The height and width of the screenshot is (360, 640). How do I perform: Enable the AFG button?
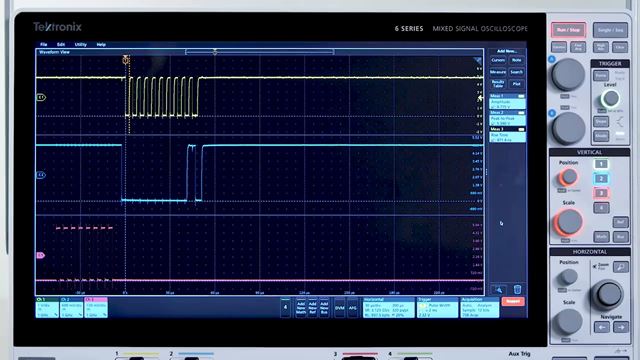coord(353,308)
